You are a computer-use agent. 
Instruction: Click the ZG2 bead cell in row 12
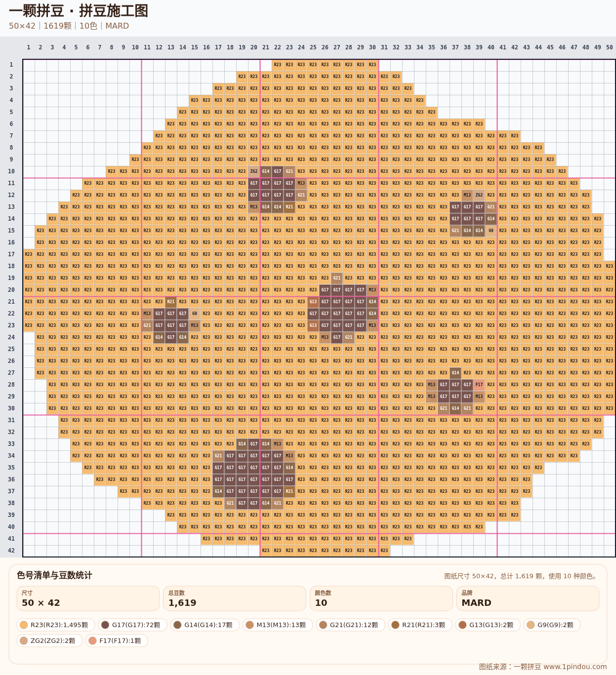[x=479, y=195]
